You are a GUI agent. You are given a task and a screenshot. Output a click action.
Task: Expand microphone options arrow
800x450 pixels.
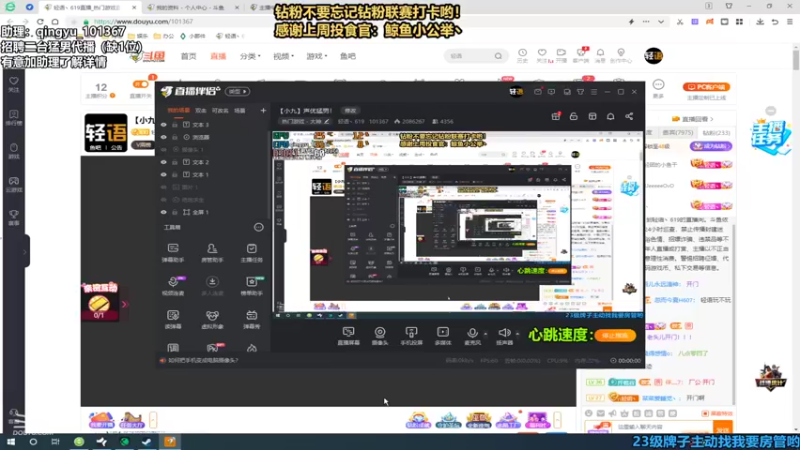(485, 334)
